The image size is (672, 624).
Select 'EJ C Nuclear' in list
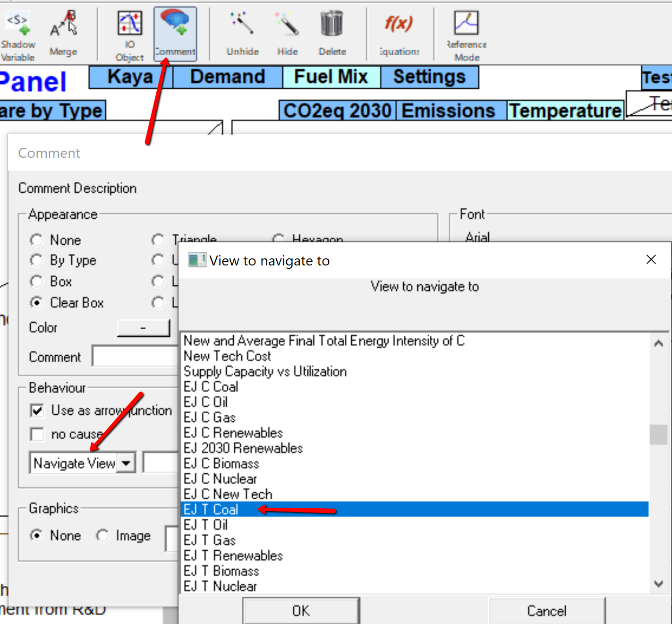415,479
